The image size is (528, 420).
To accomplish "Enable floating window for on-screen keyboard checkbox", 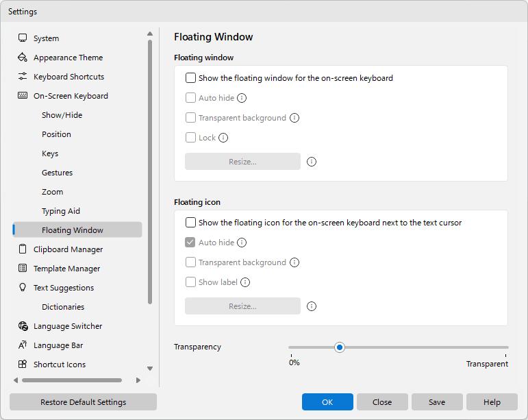I will (190, 78).
